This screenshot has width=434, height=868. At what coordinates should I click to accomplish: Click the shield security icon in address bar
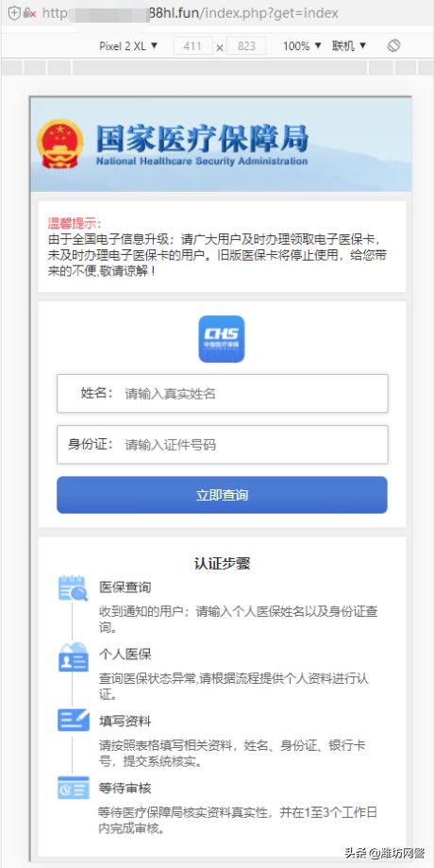(14, 12)
